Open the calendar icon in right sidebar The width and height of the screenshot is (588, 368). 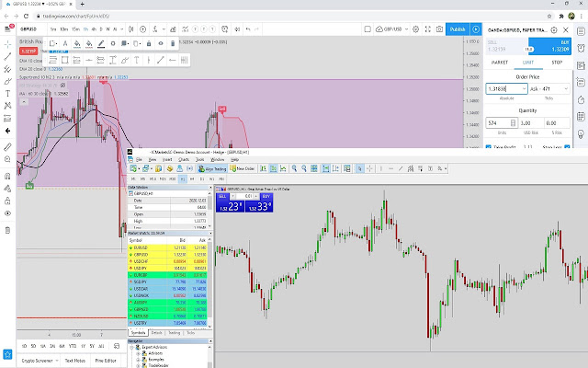(x=581, y=117)
